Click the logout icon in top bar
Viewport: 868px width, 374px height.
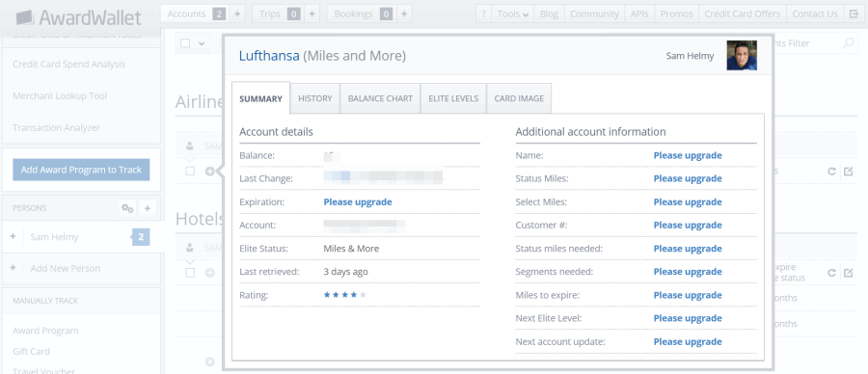click(x=854, y=13)
